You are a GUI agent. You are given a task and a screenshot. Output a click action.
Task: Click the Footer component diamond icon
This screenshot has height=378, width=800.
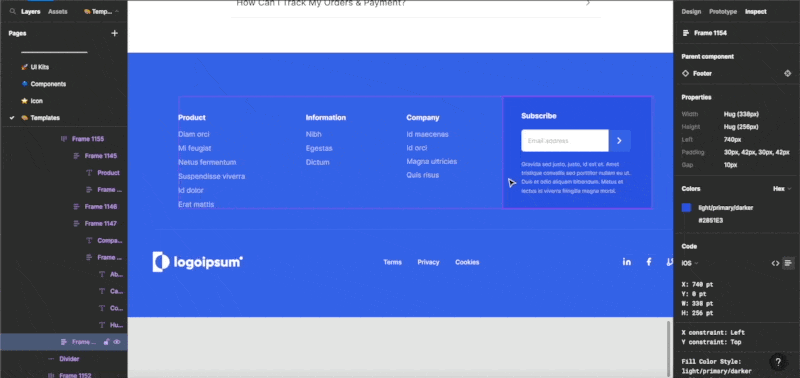coord(685,73)
